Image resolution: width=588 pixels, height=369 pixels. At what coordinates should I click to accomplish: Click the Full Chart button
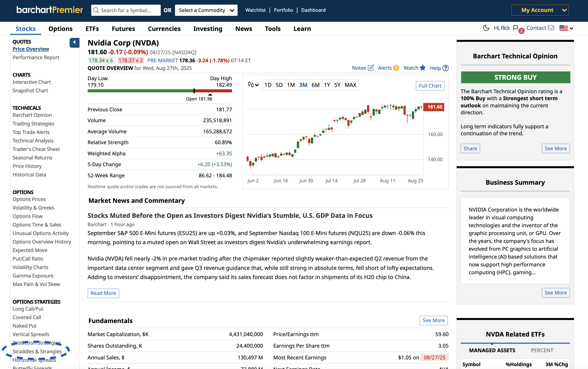(430, 86)
